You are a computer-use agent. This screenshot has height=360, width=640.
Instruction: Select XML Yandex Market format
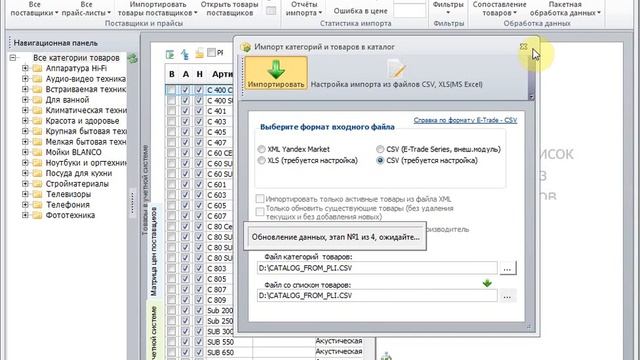[x=261, y=149]
